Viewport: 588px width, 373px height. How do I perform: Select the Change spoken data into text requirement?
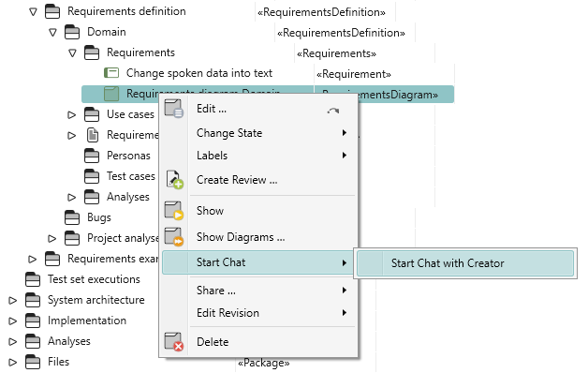199,73
